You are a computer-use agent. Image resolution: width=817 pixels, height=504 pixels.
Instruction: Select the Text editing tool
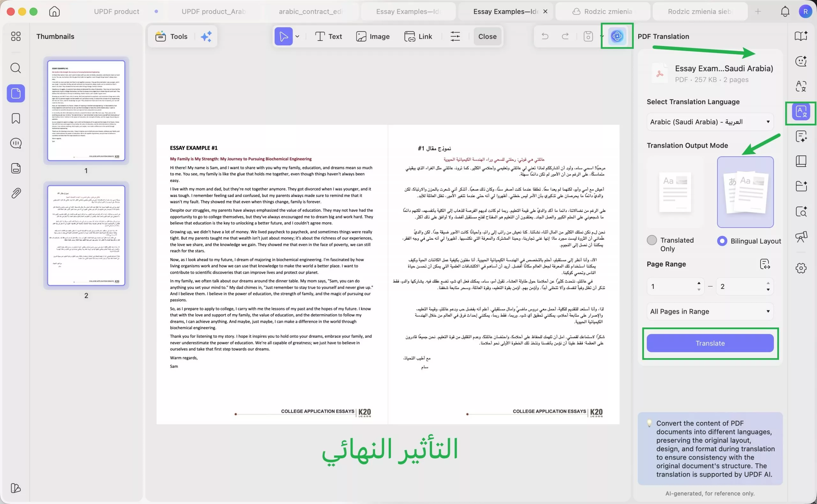click(x=328, y=36)
